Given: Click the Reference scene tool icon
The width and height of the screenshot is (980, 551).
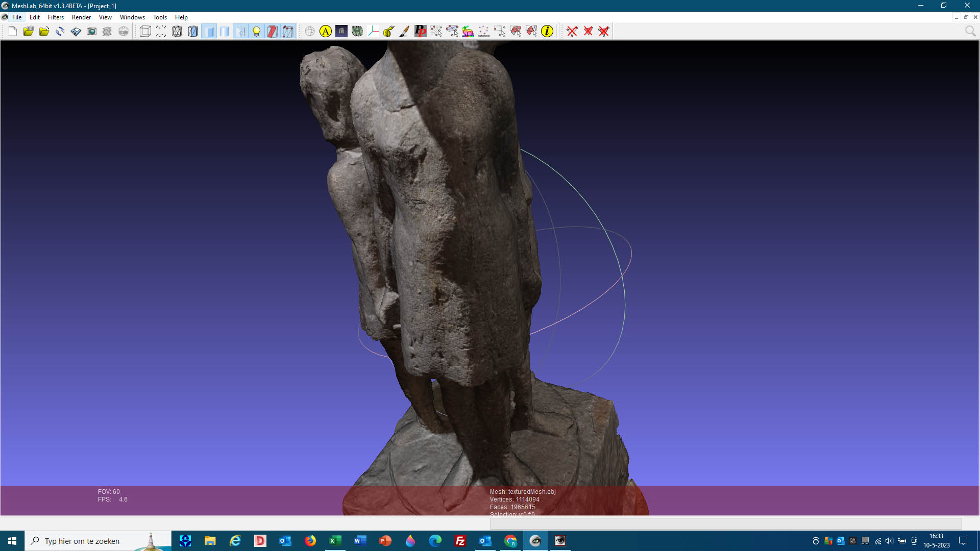Looking at the screenshot, I should [x=484, y=32].
